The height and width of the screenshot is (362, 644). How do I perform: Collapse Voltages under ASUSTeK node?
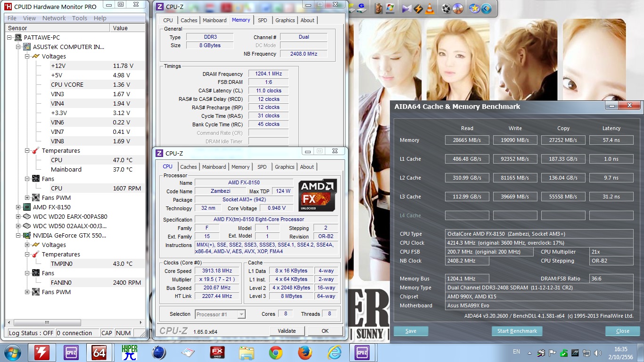click(x=27, y=56)
